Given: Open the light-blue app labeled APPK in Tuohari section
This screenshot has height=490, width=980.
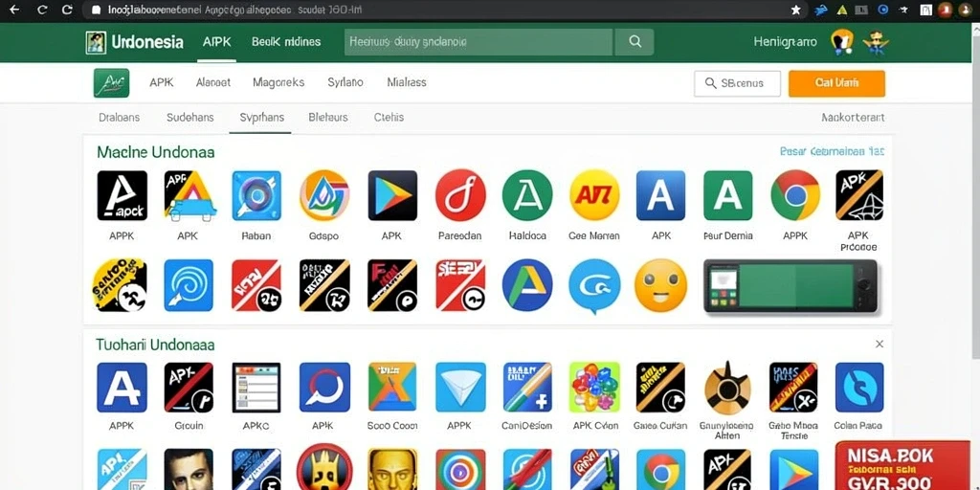Looking at the screenshot, I should [460, 388].
